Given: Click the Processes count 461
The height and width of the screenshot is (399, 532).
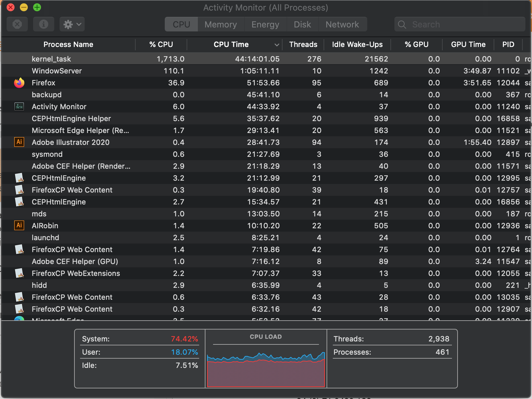Looking at the screenshot, I should 443,352.
